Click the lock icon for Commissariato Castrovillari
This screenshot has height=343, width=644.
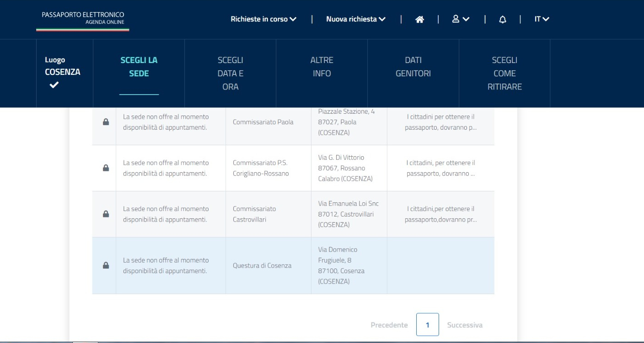[x=106, y=214]
